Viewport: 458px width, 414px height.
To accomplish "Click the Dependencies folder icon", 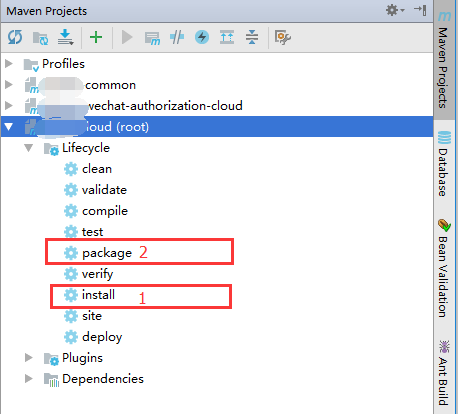I will coord(51,380).
